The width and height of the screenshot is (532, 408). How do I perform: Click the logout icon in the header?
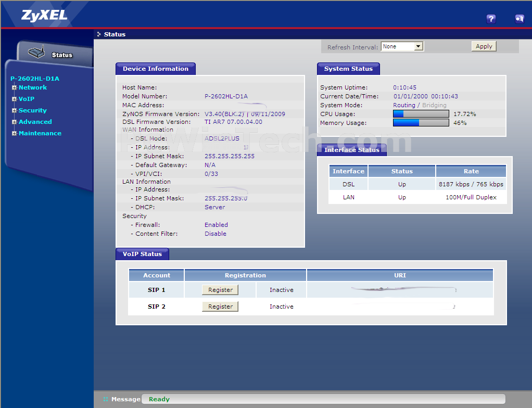click(x=520, y=19)
